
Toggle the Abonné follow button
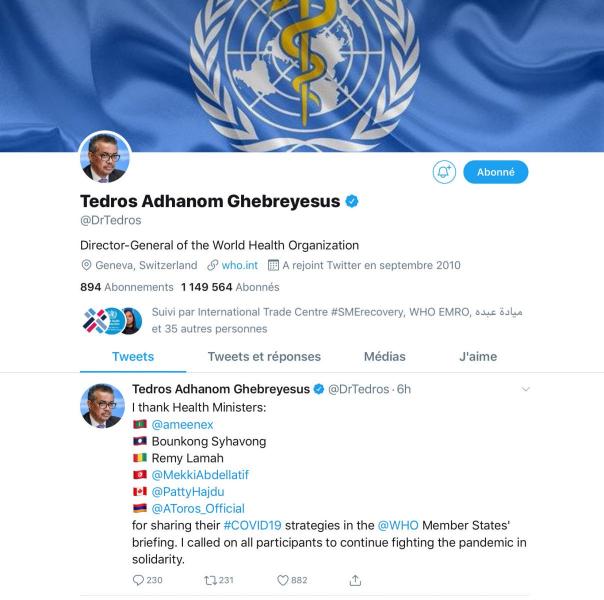495,172
